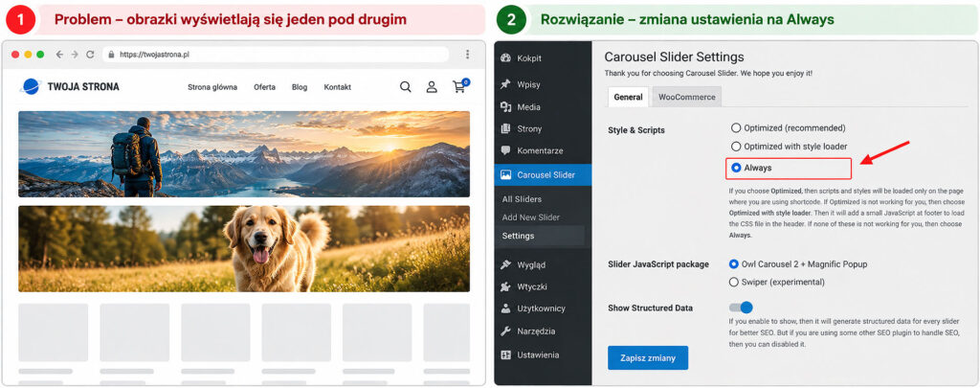The height and width of the screenshot is (388, 980).
Task: Click the Strony pages icon
Action: 506,129
